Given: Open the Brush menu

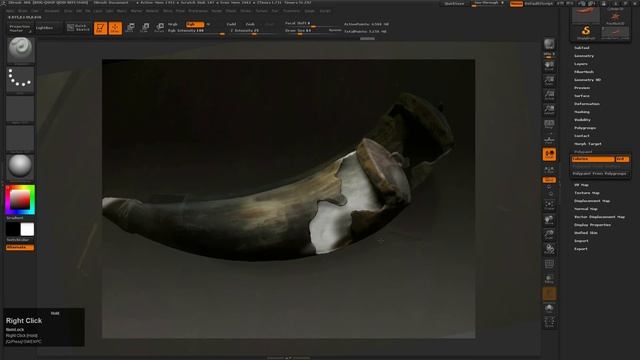Looking at the screenshot, I should click(23, 11).
